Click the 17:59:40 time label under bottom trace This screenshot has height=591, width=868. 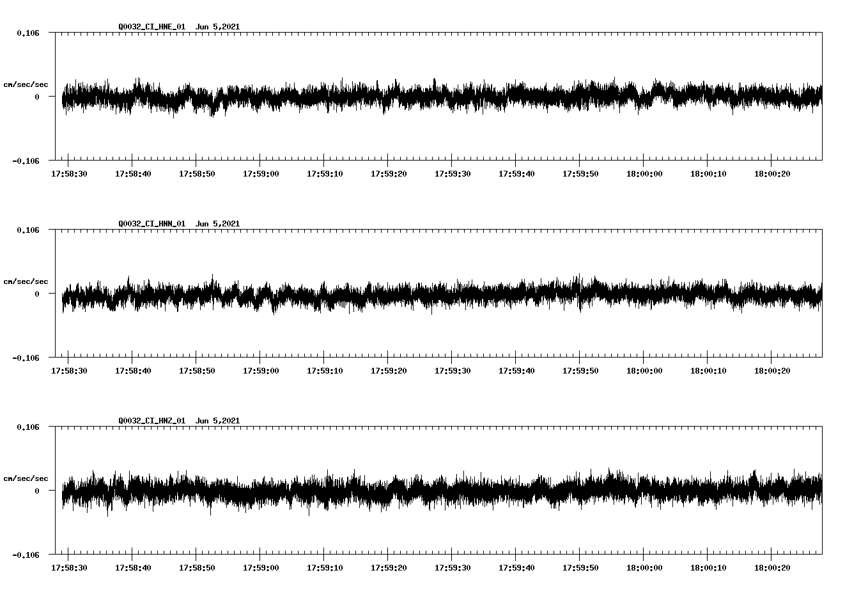click(x=515, y=567)
